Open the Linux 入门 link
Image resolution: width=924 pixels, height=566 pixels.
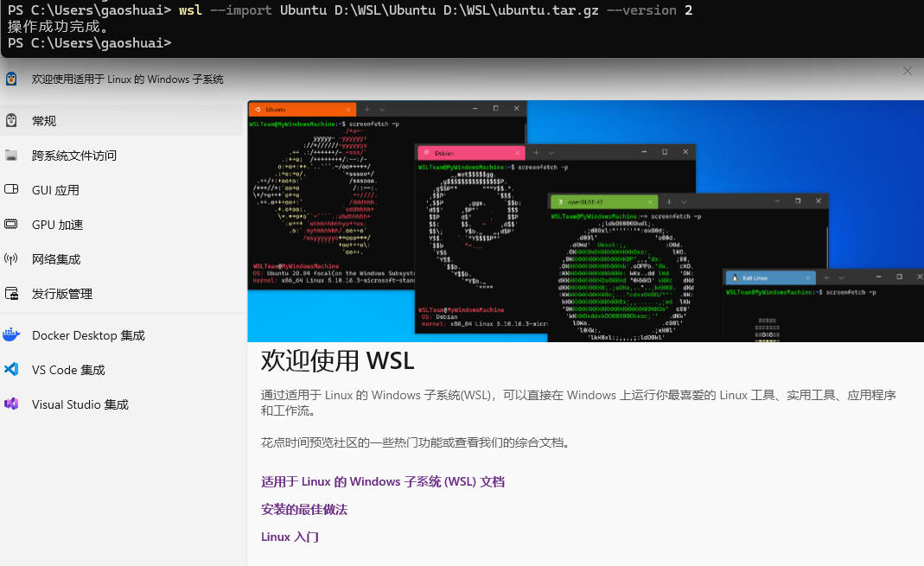(290, 537)
